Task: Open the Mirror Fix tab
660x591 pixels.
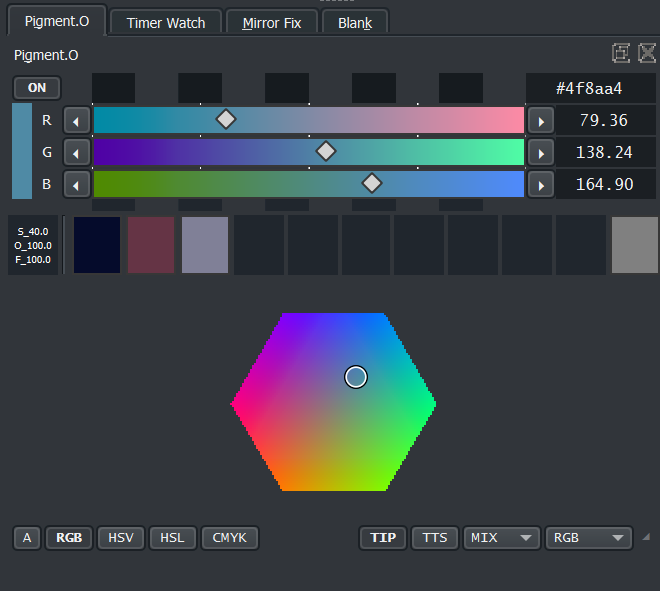Action: tap(272, 22)
